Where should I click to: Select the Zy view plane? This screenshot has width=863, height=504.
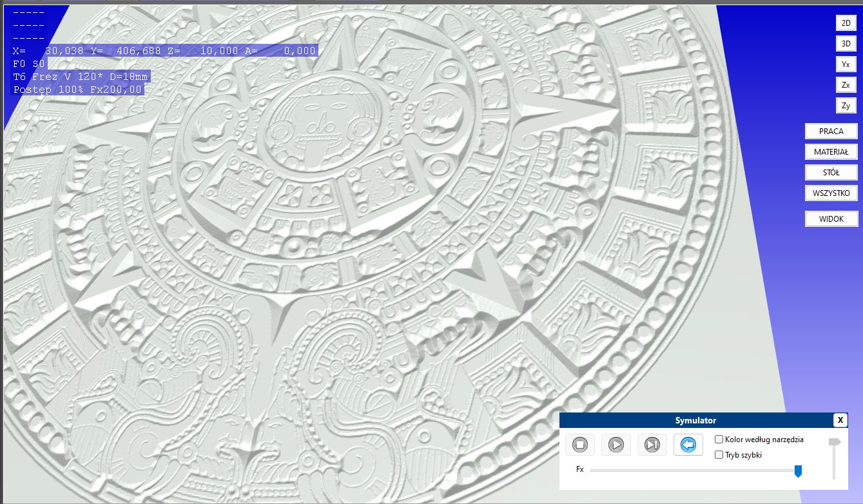click(x=846, y=106)
